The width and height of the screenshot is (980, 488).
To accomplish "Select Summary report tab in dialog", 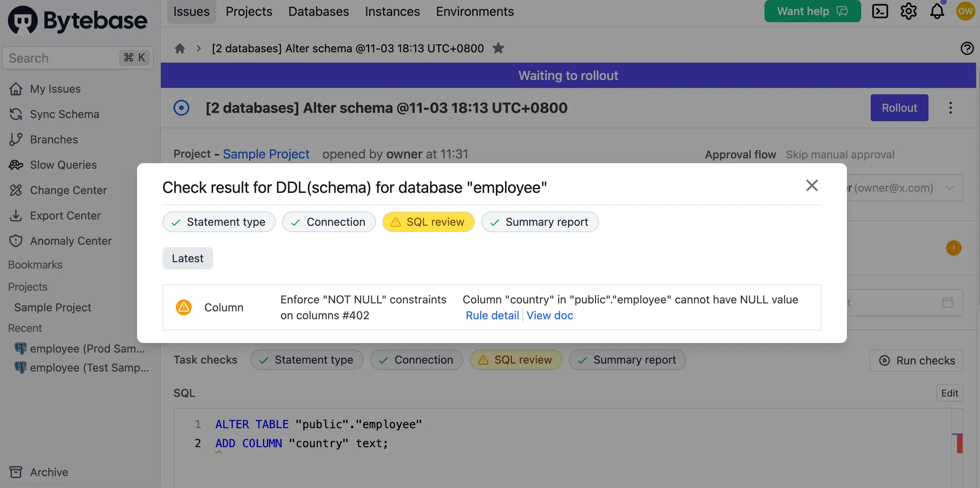I will pos(540,222).
